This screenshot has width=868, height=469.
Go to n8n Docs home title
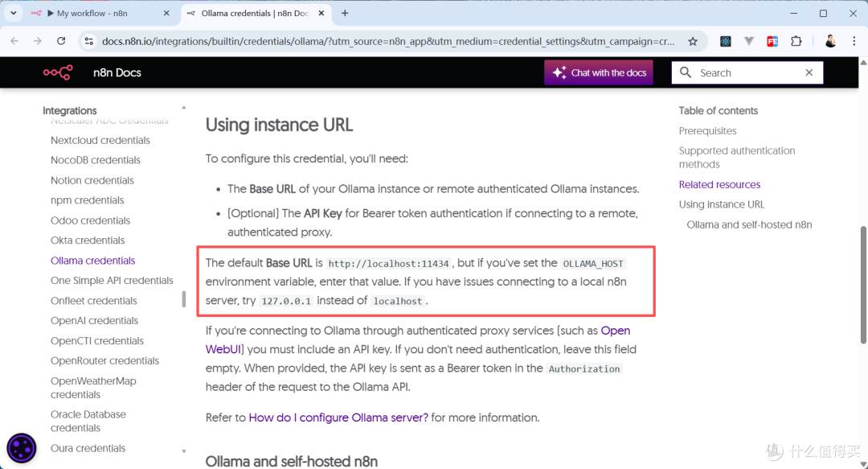coord(117,72)
